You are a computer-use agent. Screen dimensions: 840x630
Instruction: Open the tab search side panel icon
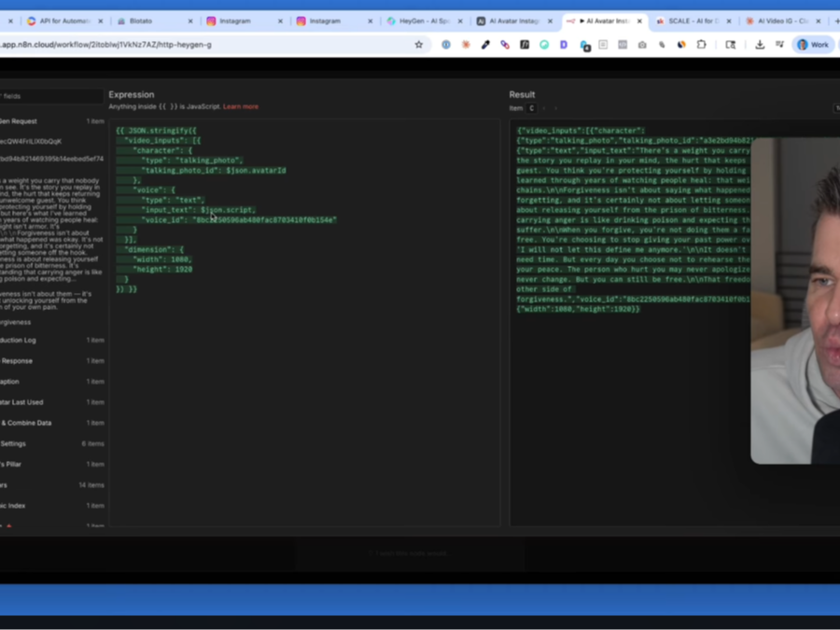pos(731,45)
